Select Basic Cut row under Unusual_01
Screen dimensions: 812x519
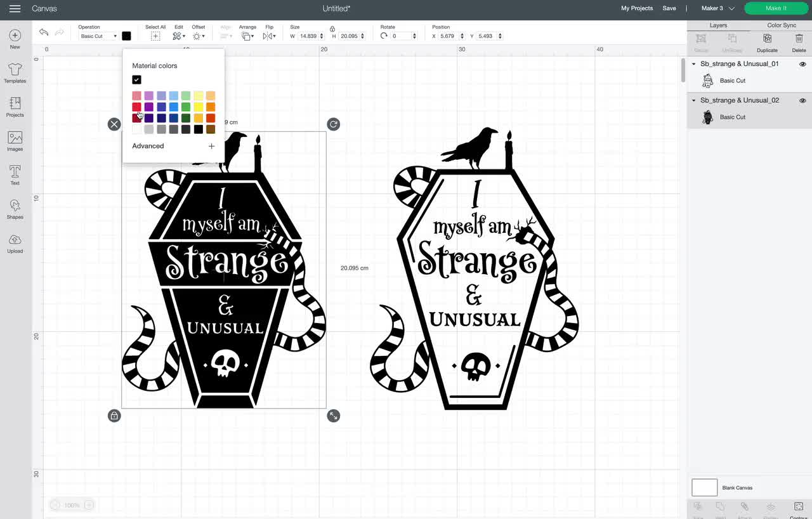click(x=749, y=81)
